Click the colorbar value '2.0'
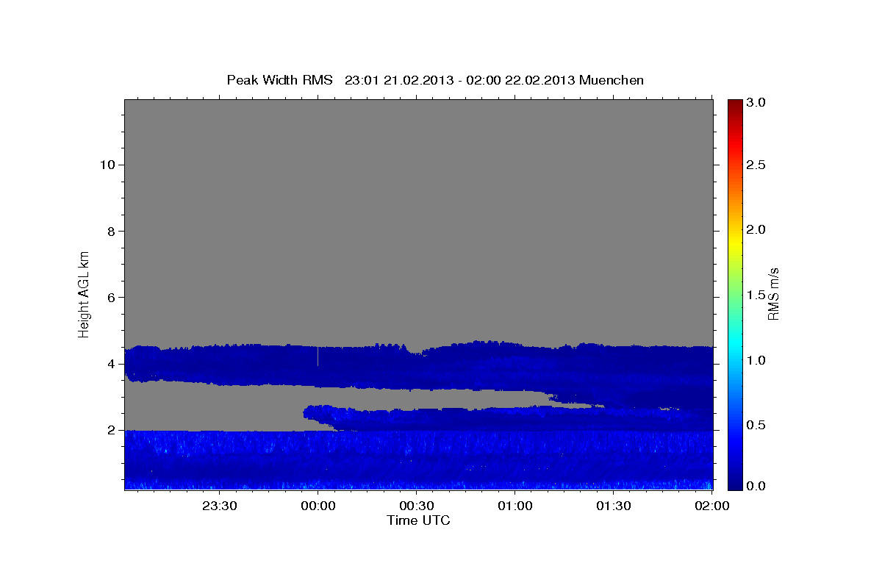 [756, 230]
